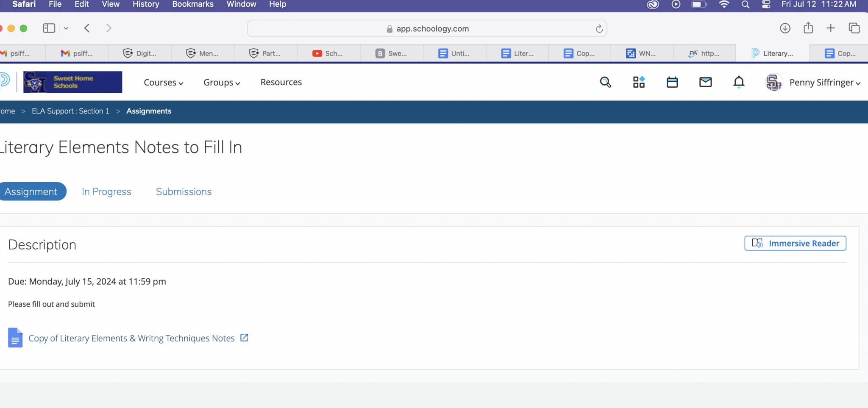Viewport: 868px width, 408px height.
Task: Open the external link icon beside notes document
Action: (x=244, y=338)
